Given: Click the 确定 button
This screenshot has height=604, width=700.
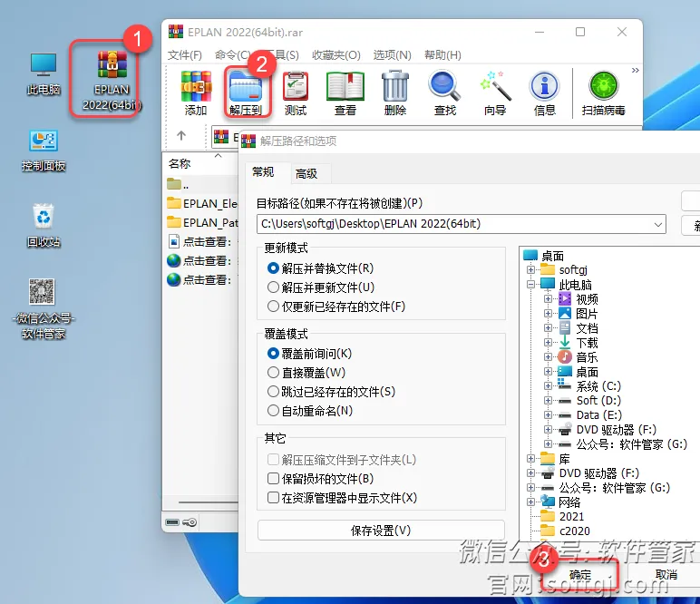Looking at the screenshot, I should pyautogui.click(x=580, y=575).
